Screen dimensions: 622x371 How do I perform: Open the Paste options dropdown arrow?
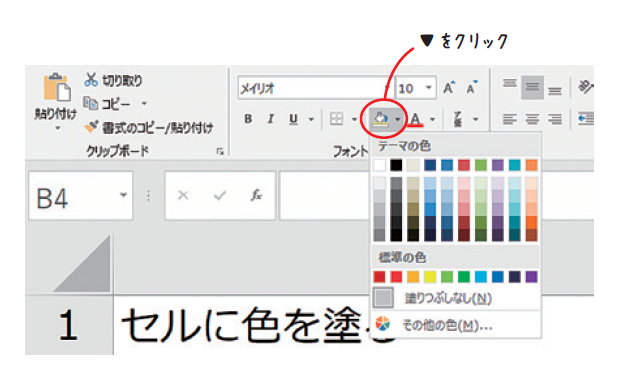pyautogui.click(x=58, y=128)
